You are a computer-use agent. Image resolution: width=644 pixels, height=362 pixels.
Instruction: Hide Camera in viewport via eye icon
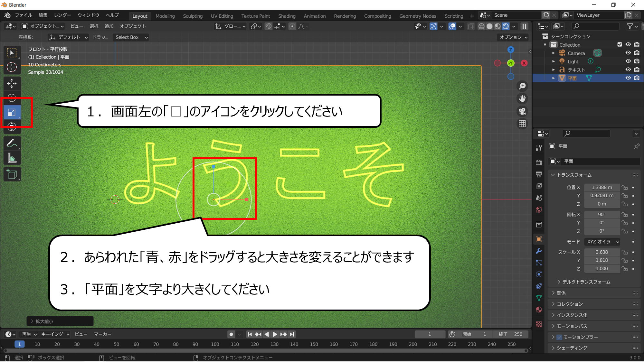(x=628, y=53)
